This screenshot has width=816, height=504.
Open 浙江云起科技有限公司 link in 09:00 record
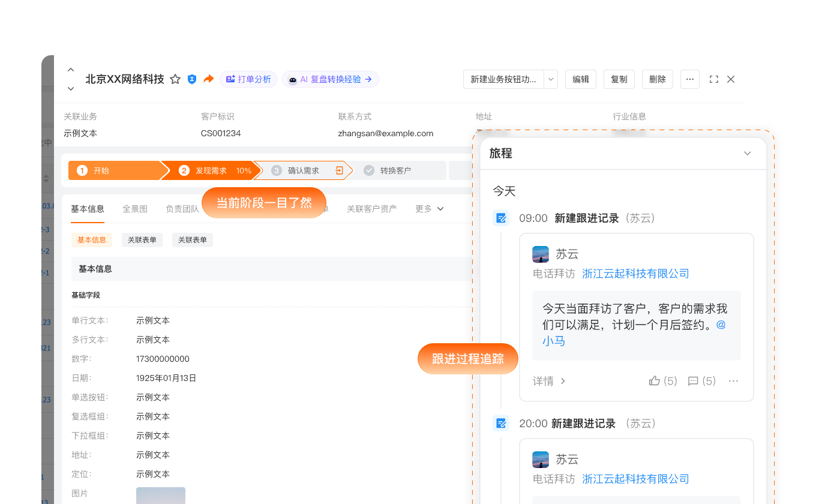click(635, 274)
